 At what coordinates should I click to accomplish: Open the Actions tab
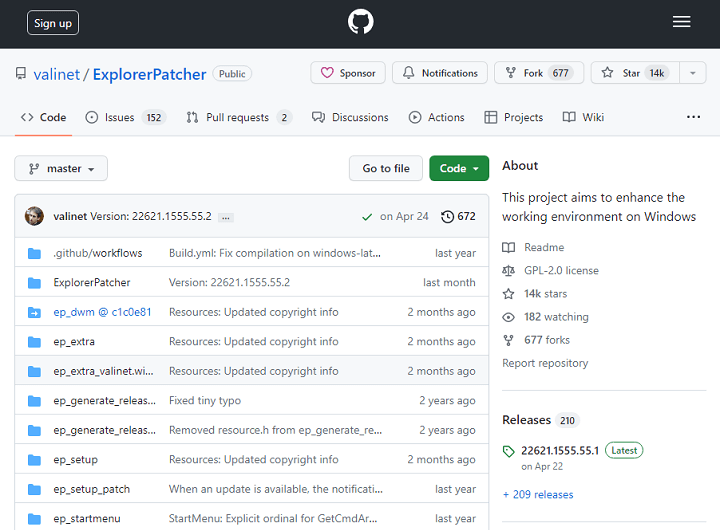click(436, 118)
